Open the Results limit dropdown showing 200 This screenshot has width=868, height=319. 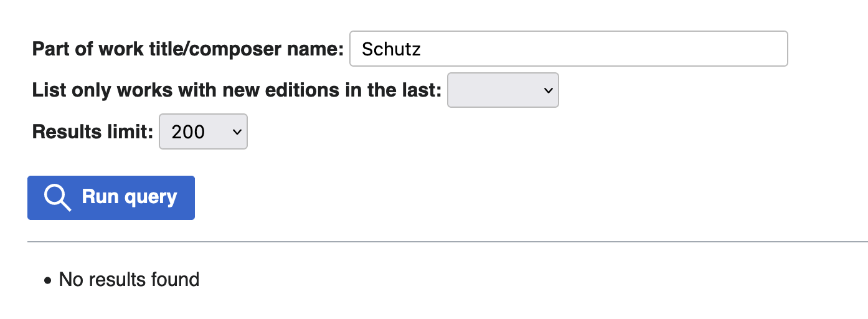click(203, 131)
